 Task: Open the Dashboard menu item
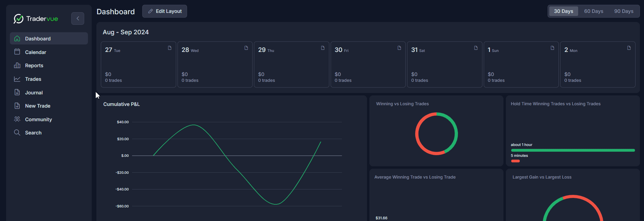pos(49,38)
